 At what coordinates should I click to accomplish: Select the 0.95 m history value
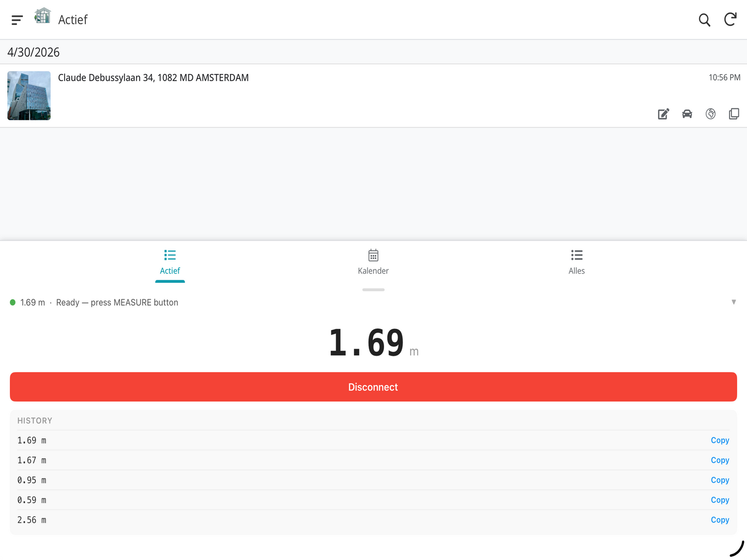point(32,480)
